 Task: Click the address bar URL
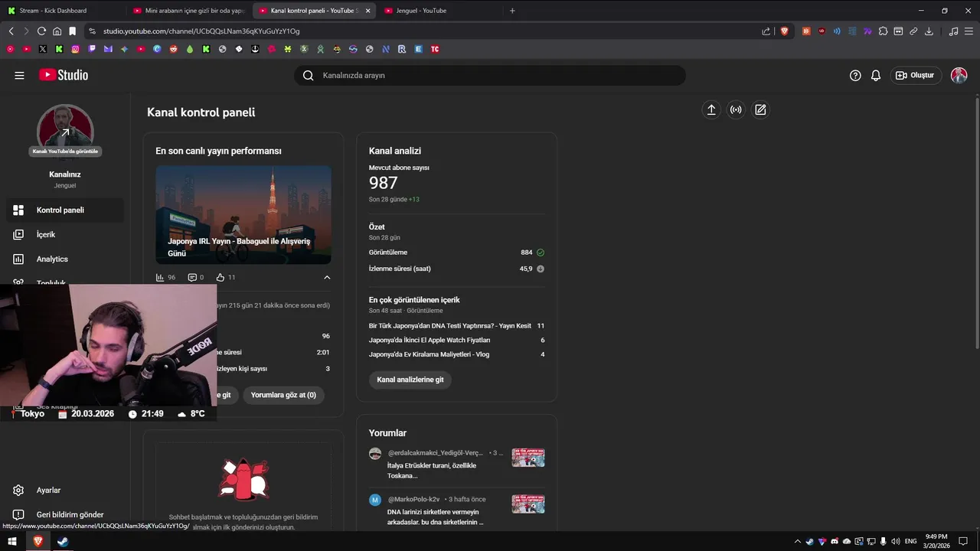click(201, 31)
